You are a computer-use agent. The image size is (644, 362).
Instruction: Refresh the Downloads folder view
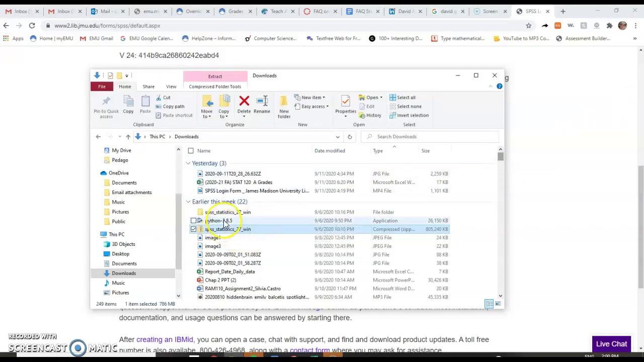pyautogui.click(x=350, y=137)
